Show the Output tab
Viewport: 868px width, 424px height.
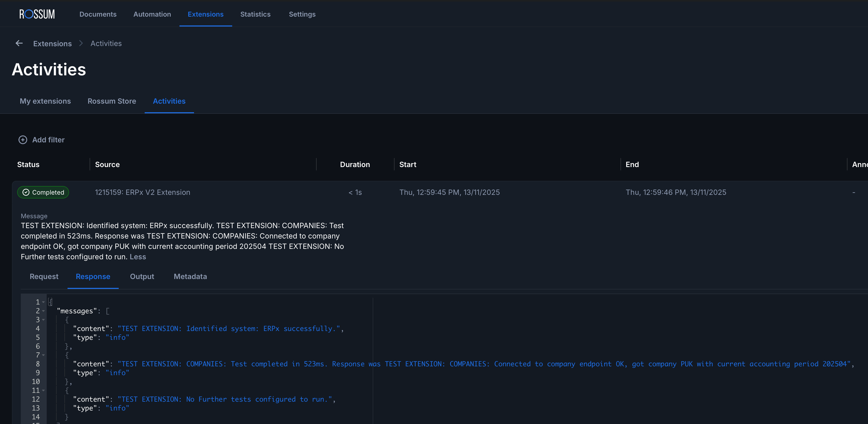[x=142, y=276]
